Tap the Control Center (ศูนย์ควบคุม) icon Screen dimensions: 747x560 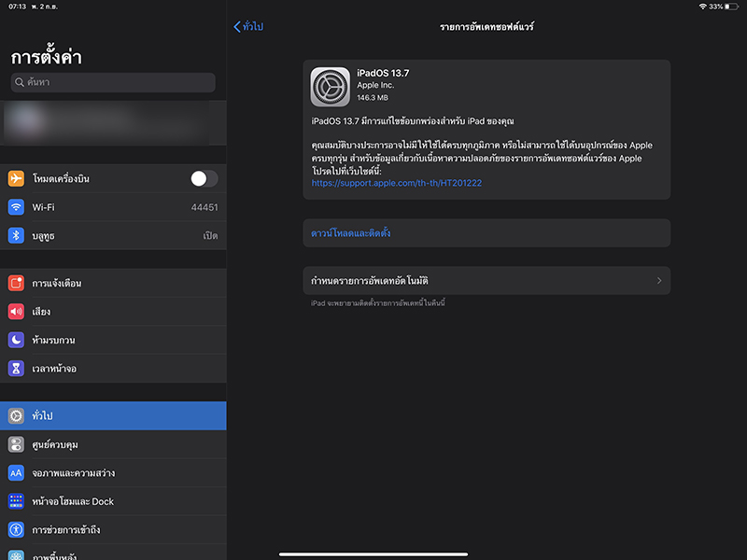[x=16, y=444]
